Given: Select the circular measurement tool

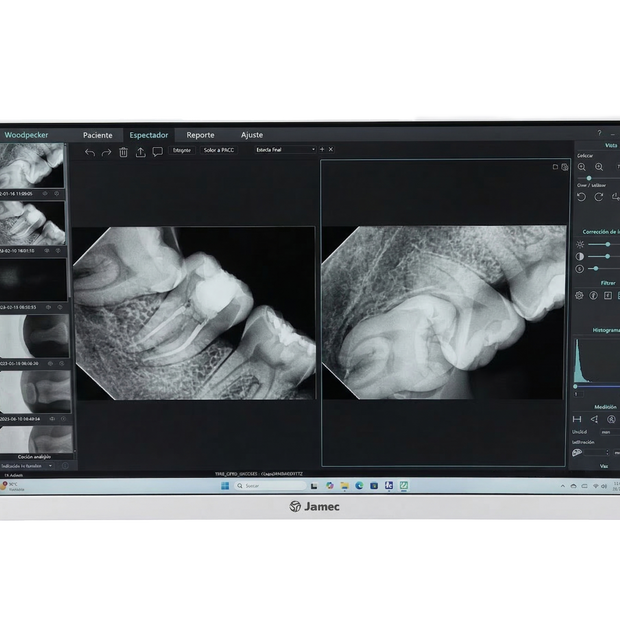Looking at the screenshot, I should coord(611,419).
